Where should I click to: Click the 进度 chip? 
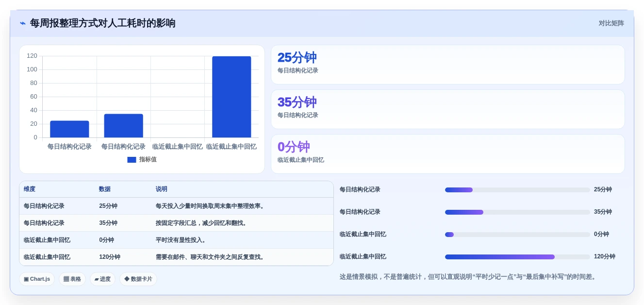tap(102, 279)
